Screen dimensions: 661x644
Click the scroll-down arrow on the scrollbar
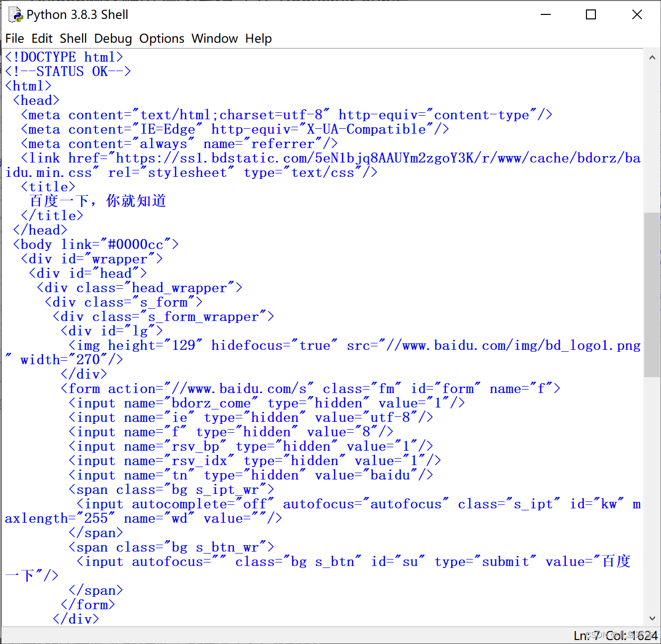click(652, 618)
